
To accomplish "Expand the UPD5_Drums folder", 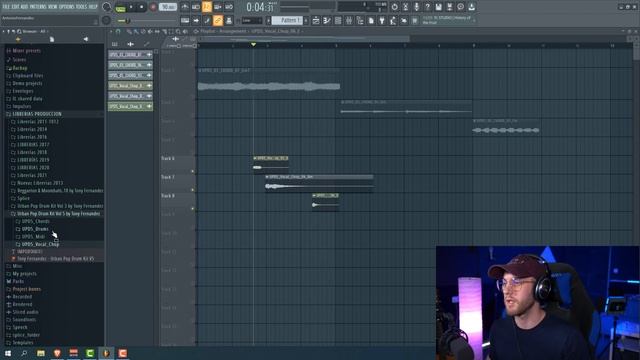I will (35, 229).
